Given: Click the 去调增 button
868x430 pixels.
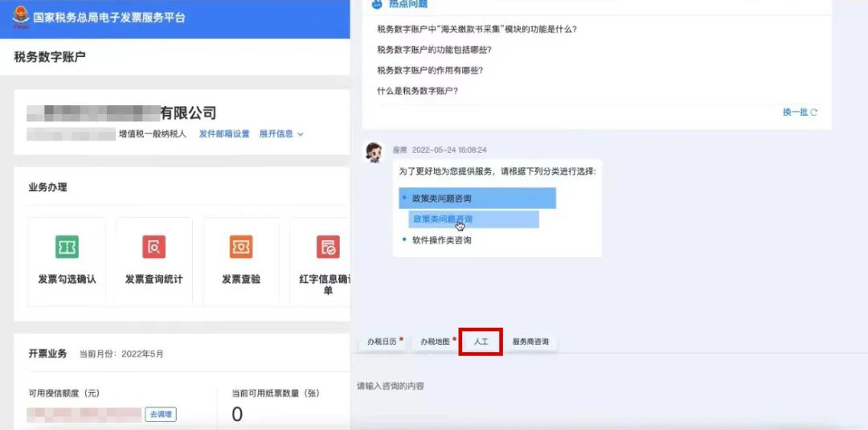Looking at the screenshot, I should tap(161, 414).
